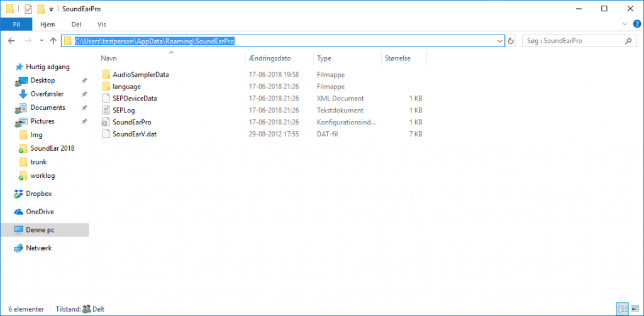Open Customize Quick Access Toolbar dropdown
644x316 pixels.
pos(51,9)
